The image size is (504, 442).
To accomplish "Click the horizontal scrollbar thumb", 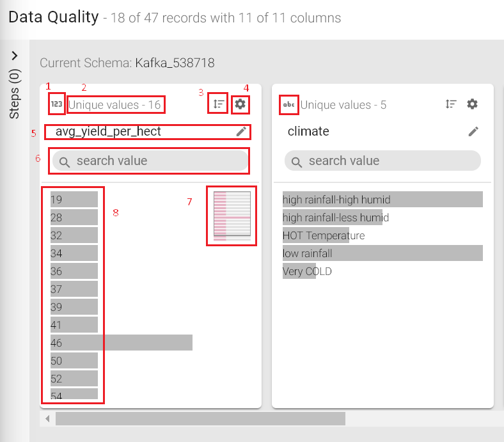I will 200,419.
